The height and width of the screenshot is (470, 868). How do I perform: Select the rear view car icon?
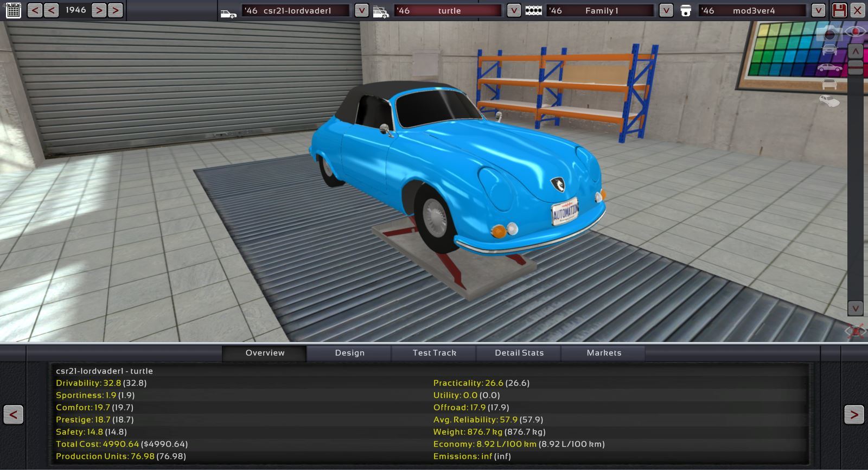click(829, 85)
